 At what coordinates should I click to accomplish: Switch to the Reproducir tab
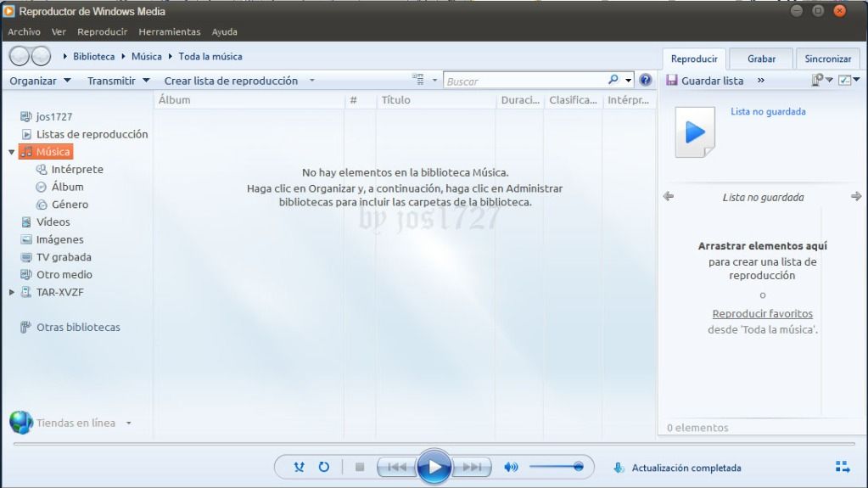coord(694,59)
